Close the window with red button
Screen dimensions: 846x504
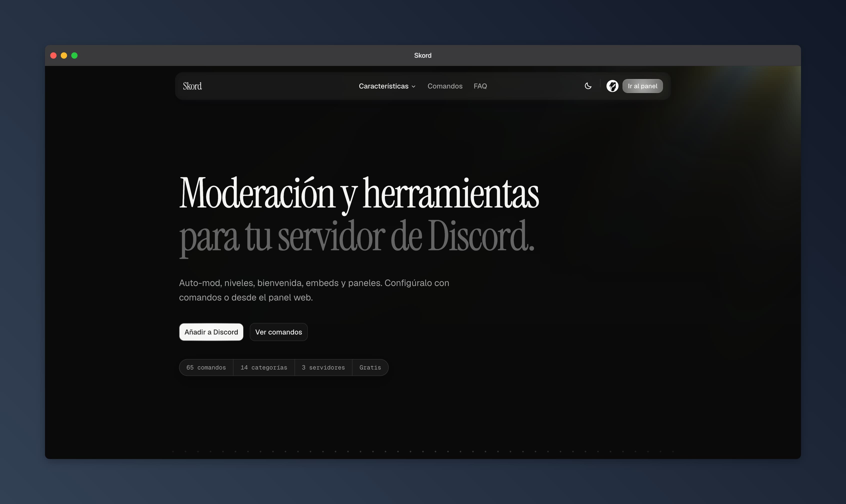(x=53, y=55)
